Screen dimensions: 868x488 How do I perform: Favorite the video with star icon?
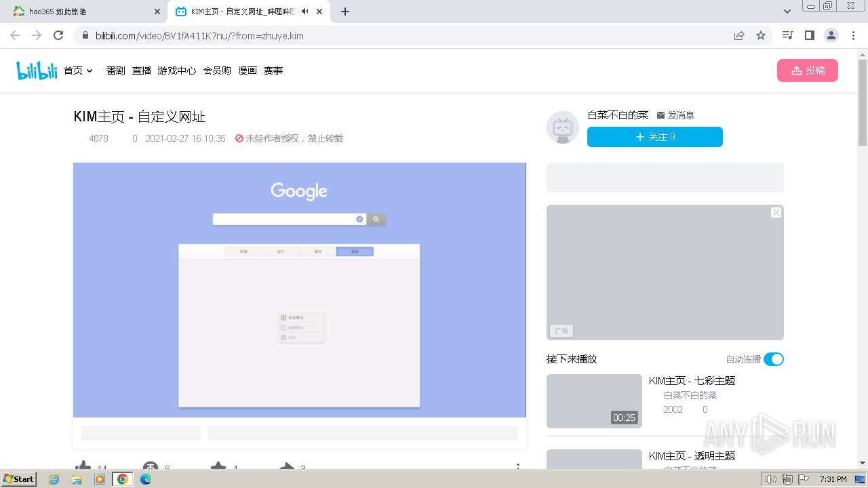[x=218, y=467]
